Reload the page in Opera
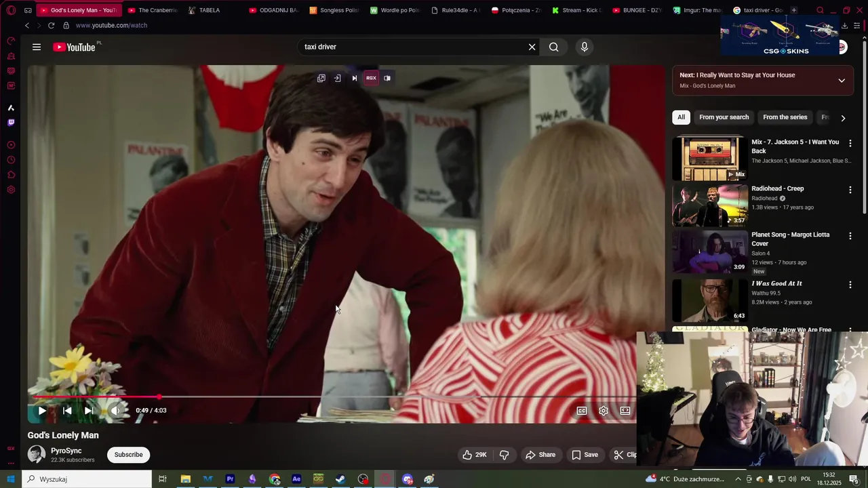 51,25
